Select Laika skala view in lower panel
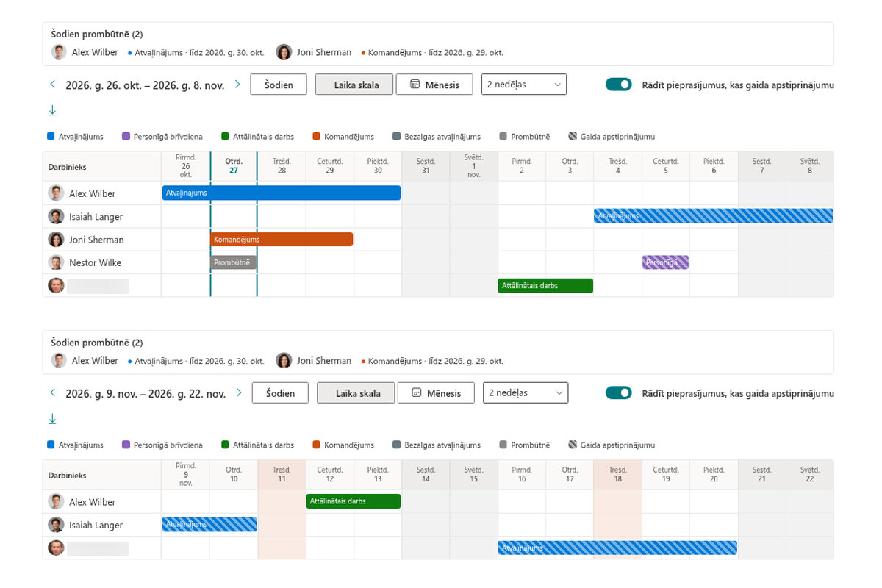Viewport: 882px width, 588px height. (x=356, y=393)
